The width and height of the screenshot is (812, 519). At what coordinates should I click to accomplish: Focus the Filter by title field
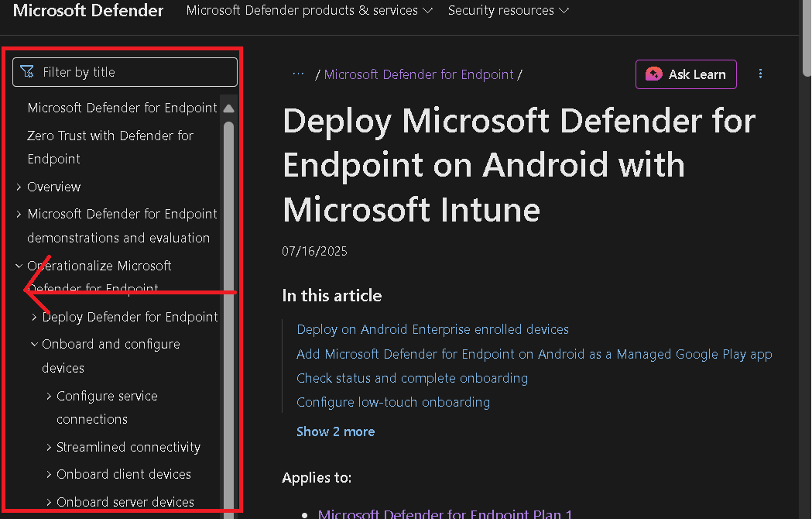pos(125,71)
